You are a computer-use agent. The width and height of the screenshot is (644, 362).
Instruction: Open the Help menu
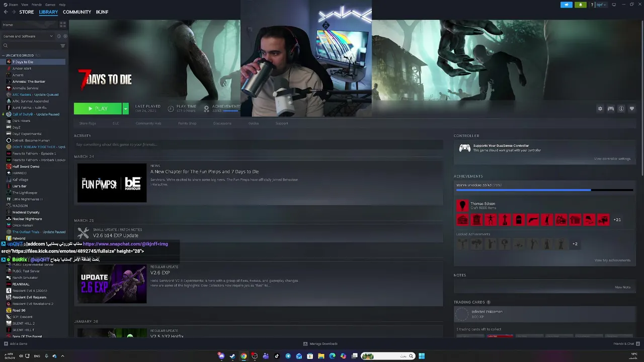(x=62, y=5)
